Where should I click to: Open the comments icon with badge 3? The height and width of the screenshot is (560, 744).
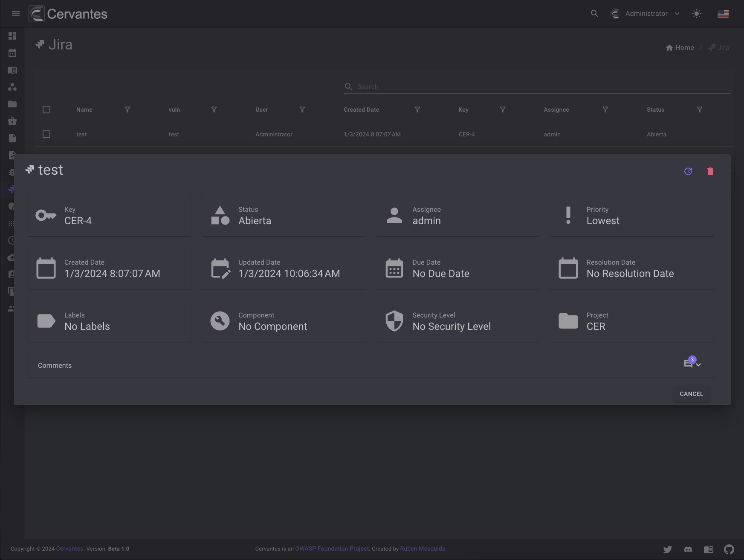click(x=689, y=363)
